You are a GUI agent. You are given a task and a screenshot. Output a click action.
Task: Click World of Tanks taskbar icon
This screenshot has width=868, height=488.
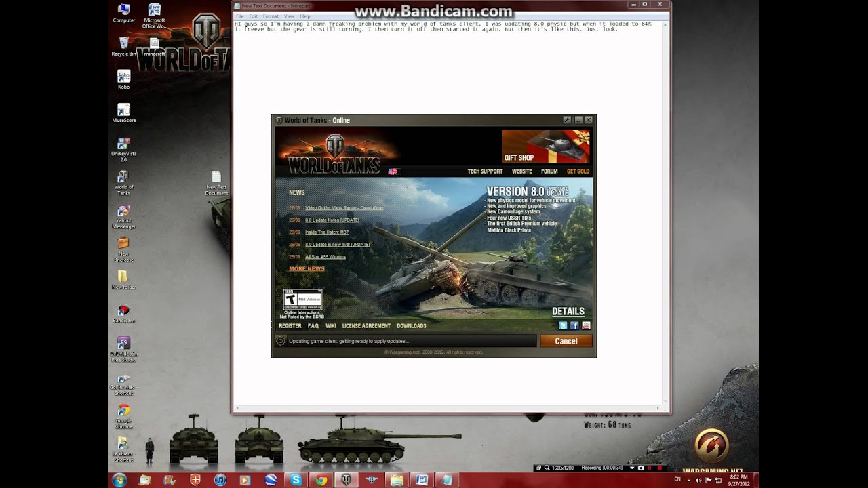[347, 480]
